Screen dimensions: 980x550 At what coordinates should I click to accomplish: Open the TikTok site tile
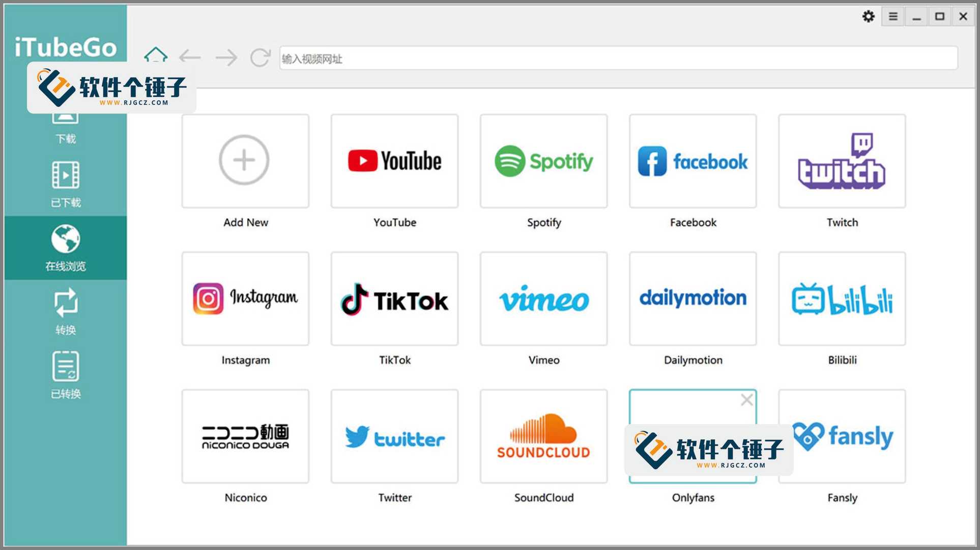click(394, 298)
